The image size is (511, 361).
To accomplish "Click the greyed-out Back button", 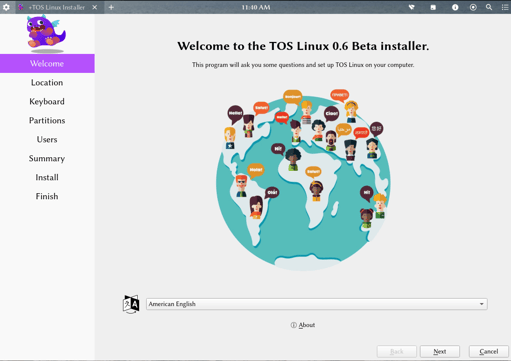I will 397,351.
